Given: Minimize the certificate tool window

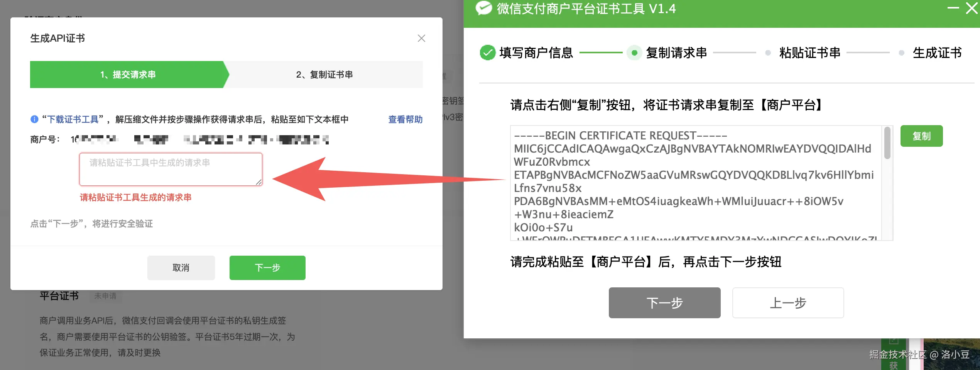Looking at the screenshot, I should point(953,8).
